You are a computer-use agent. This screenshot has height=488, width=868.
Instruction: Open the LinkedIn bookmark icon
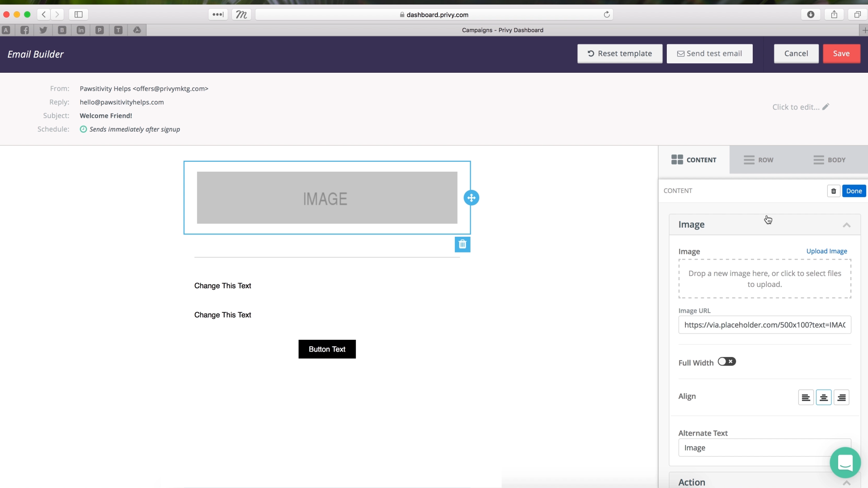coord(81,30)
